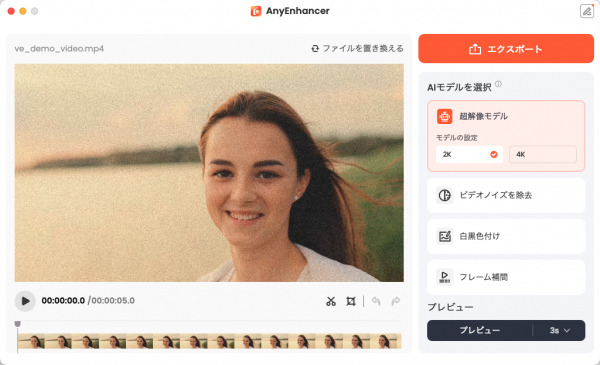600x365 pixels.
Task: Select the 4K resolution option
Action: coord(543,155)
